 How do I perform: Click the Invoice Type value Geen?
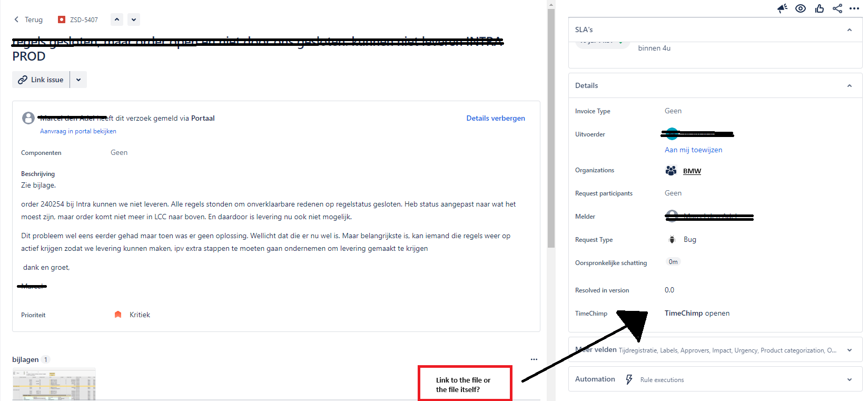pos(673,111)
